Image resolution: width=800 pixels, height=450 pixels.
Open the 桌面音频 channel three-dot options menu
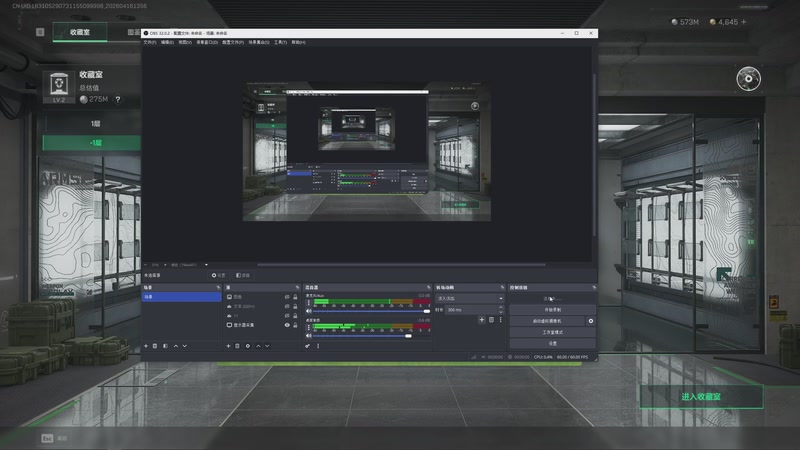[309, 328]
